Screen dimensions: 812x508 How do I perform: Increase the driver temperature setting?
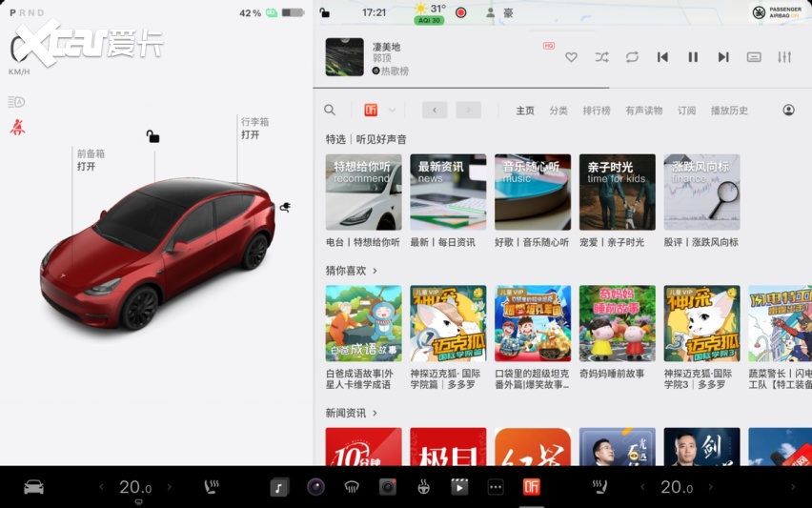[x=170, y=487]
